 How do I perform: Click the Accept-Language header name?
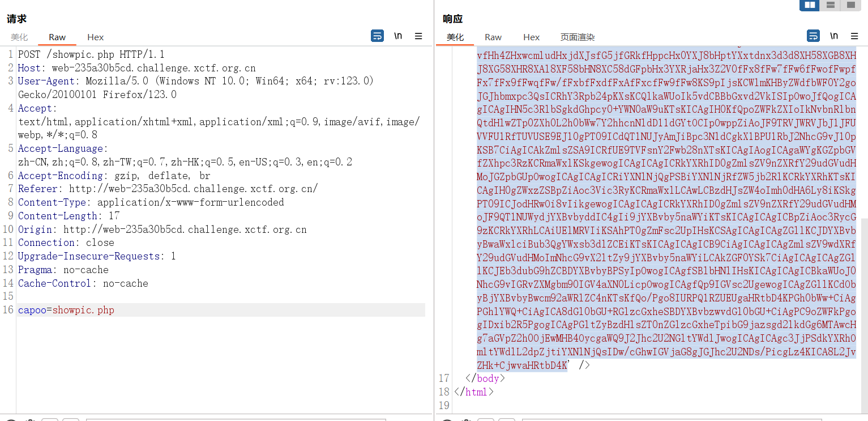coord(60,148)
